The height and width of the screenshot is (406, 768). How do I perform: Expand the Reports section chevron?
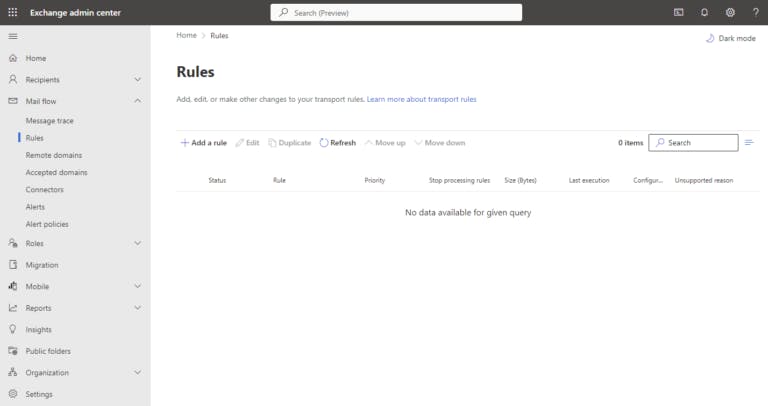point(138,308)
